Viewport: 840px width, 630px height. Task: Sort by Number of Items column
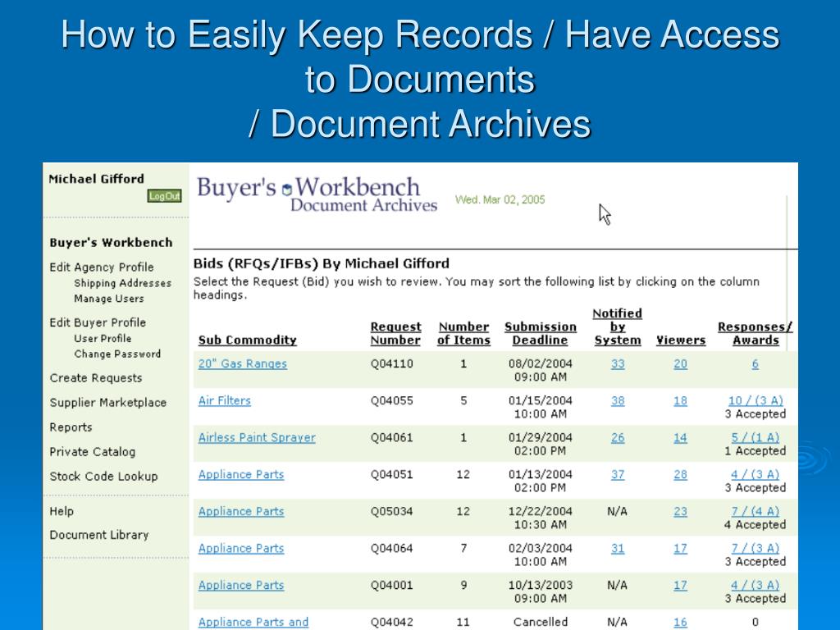tap(463, 333)
